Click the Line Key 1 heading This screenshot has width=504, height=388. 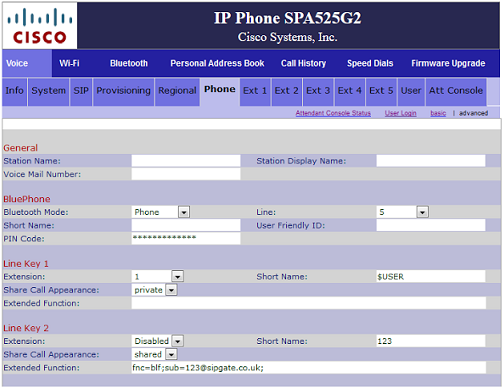point(26,264)
